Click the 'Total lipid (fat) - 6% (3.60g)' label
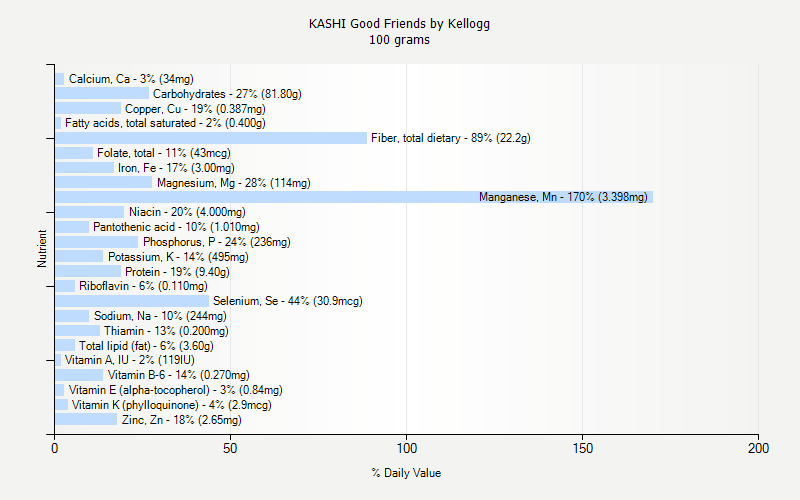 tap(146, 346)
